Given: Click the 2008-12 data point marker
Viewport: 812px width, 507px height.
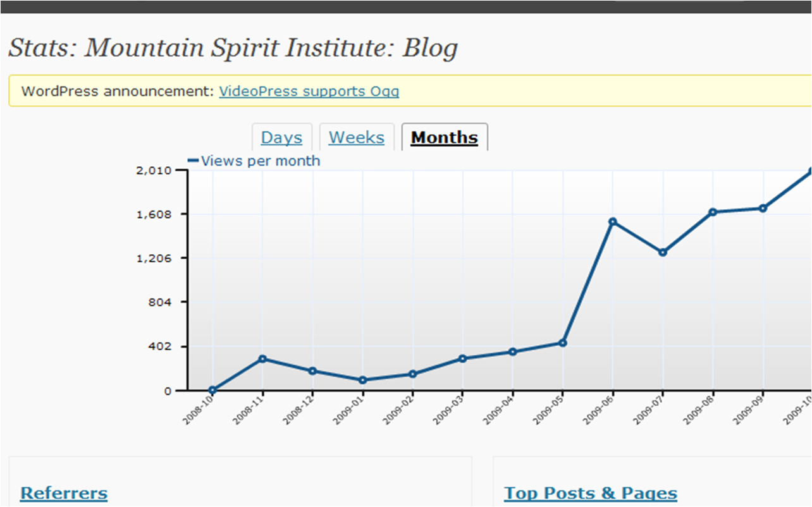Looking at the screenshot, I should pyautogui.click(x=312, y=371).
